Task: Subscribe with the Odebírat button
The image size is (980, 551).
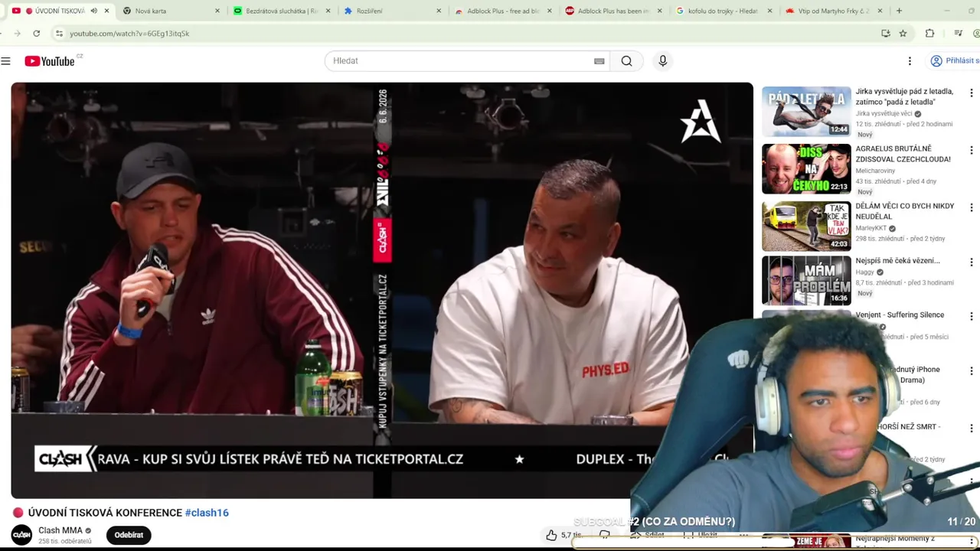Action: point(129,535)
